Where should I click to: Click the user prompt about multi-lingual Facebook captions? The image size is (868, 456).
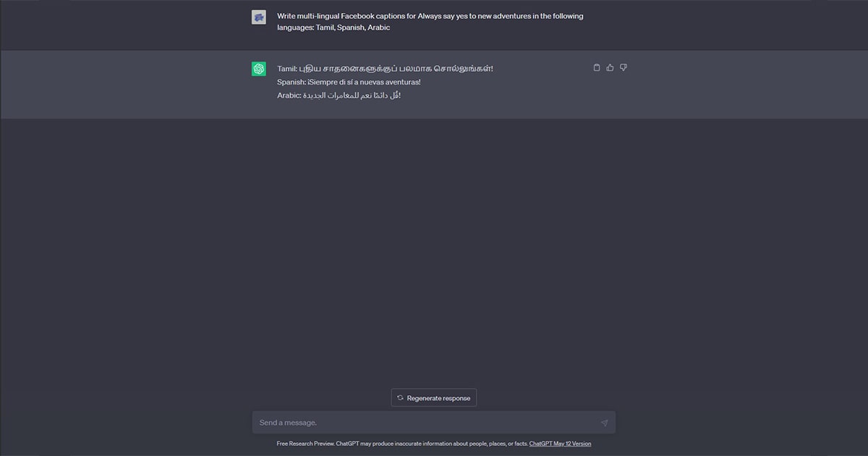(430, 22)
